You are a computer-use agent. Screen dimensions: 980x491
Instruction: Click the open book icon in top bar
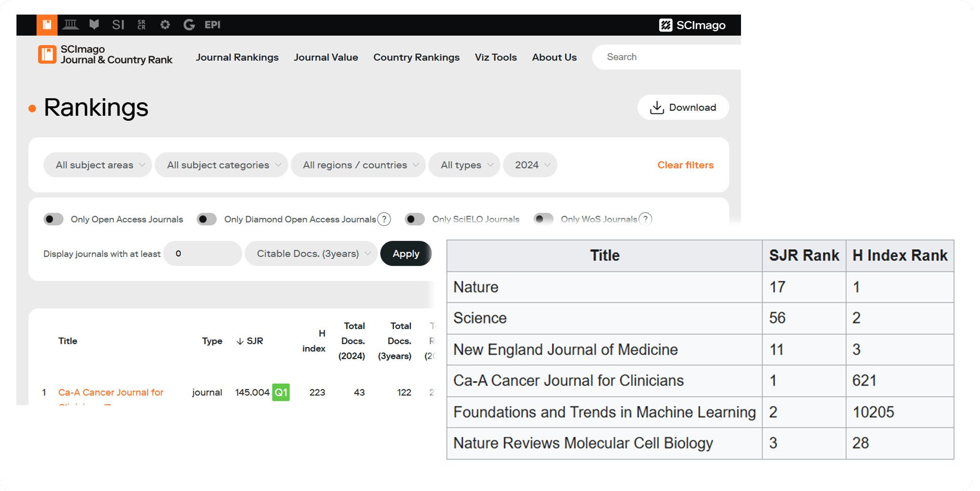pyautogui.click(x=94, y=25)
